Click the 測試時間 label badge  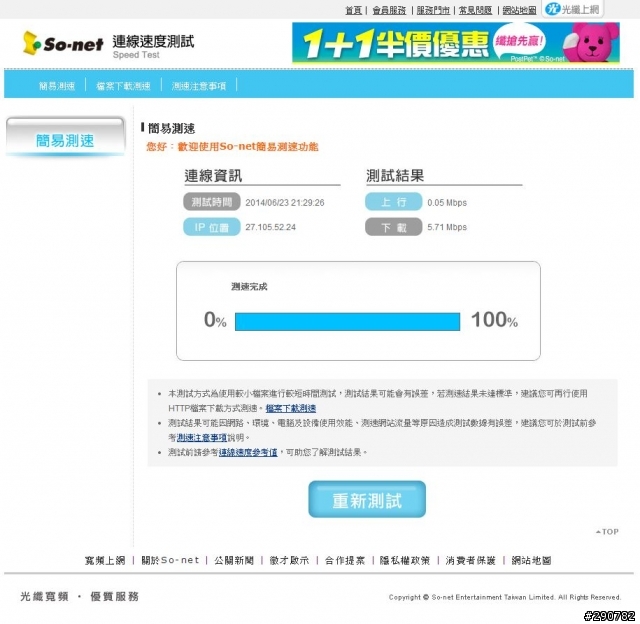(212, 202)
